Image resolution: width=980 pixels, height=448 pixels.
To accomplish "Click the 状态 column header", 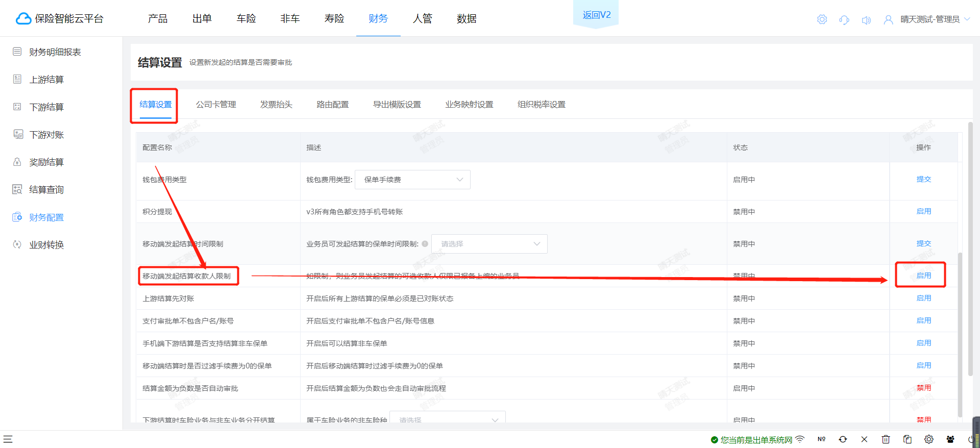I will pyautogui.click(x=740, y=147).
